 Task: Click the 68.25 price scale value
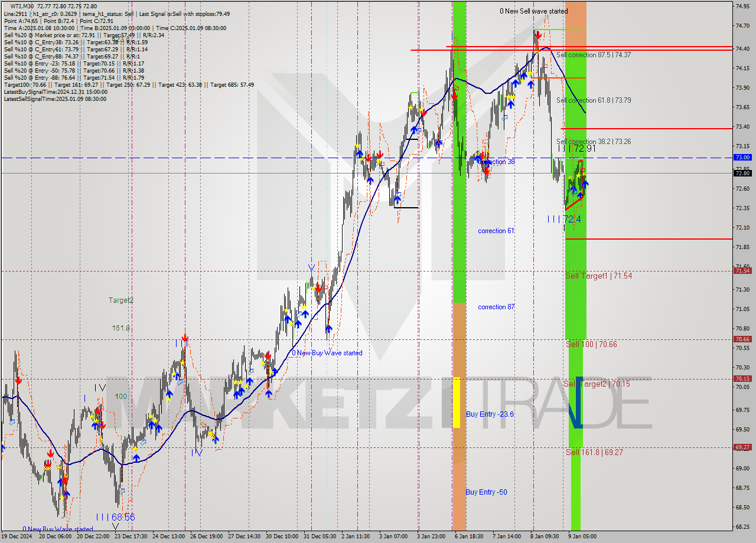(742, 527)
